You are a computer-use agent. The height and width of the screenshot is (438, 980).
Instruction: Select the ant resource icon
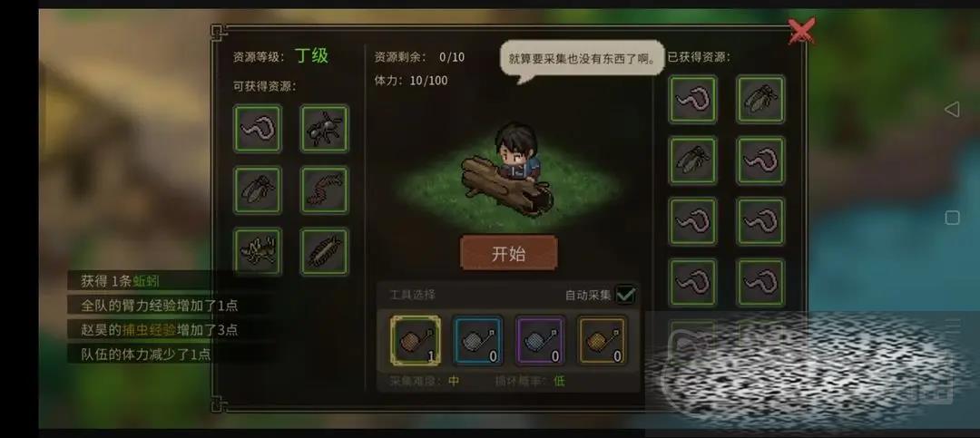point(324,129)
